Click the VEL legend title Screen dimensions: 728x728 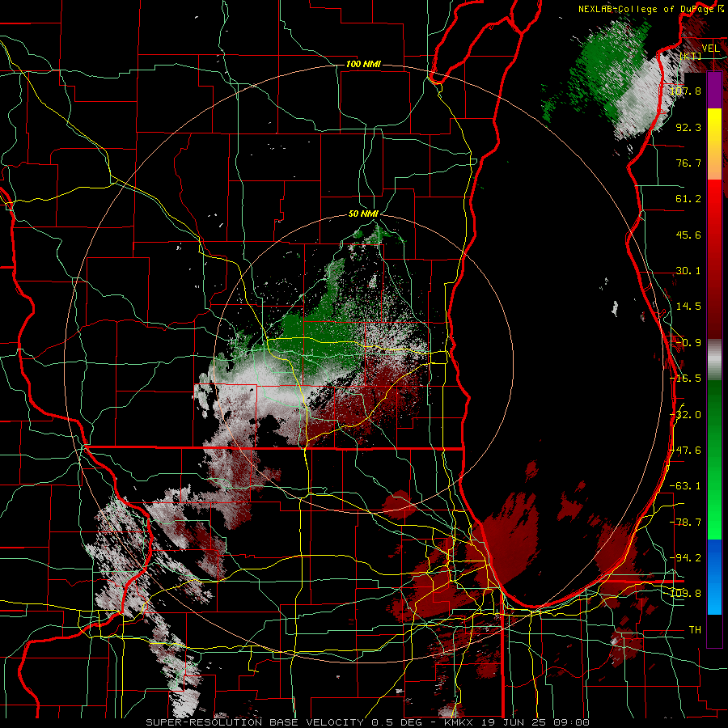[x=711, y=49]
